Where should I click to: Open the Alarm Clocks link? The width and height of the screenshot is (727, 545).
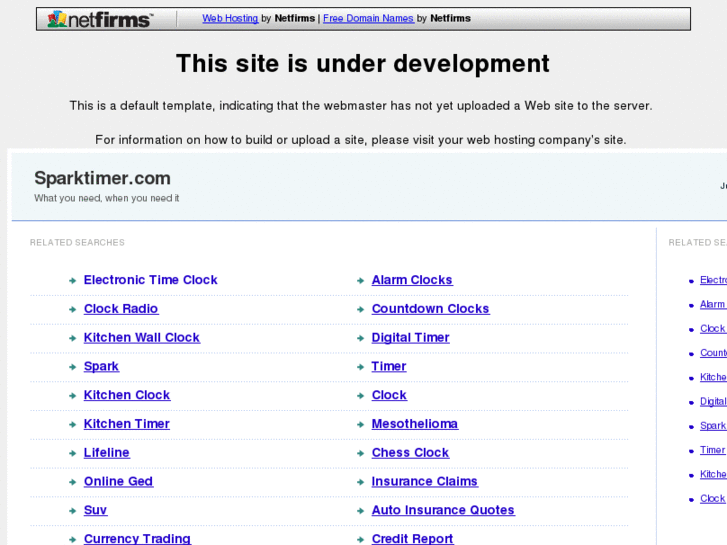tap(412, 280)
